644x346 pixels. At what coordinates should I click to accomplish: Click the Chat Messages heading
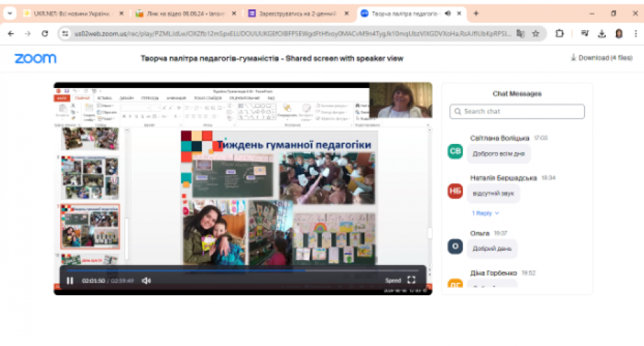pyautogui.click(x=517, y=94)
